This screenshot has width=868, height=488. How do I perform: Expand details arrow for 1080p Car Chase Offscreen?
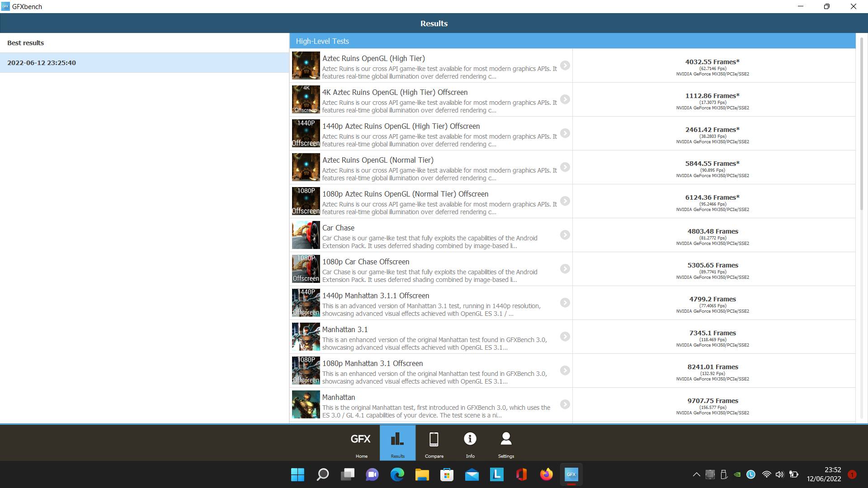[565, 269]
